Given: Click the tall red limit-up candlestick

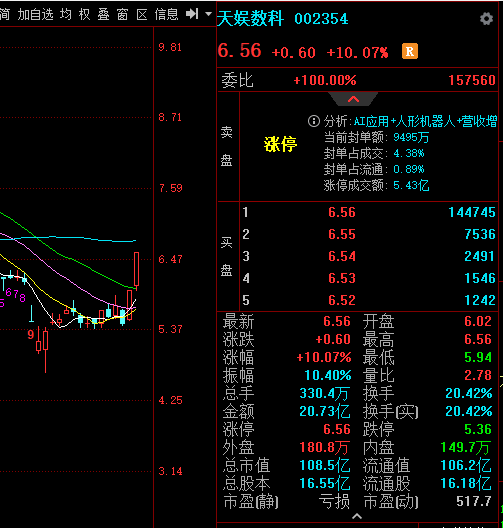Looking at the screenshot, I should pos(136,271).
